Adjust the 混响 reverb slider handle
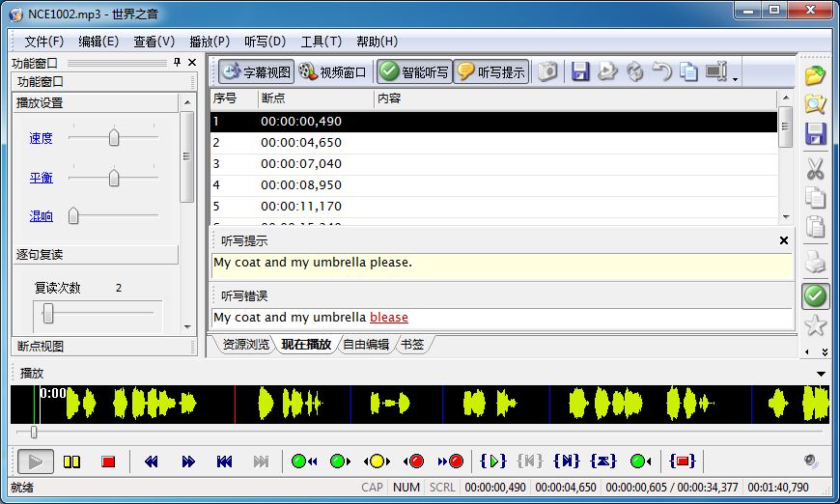The height and width of the screenshot is (504, 840). (x=73, y=216)
